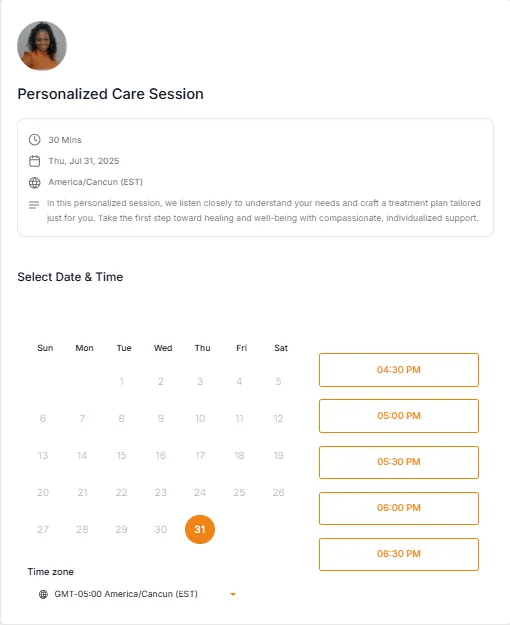Screen dimensions: 510x625
Task: Choose the 05:00 PM time slot
Action: click(399, 416)
